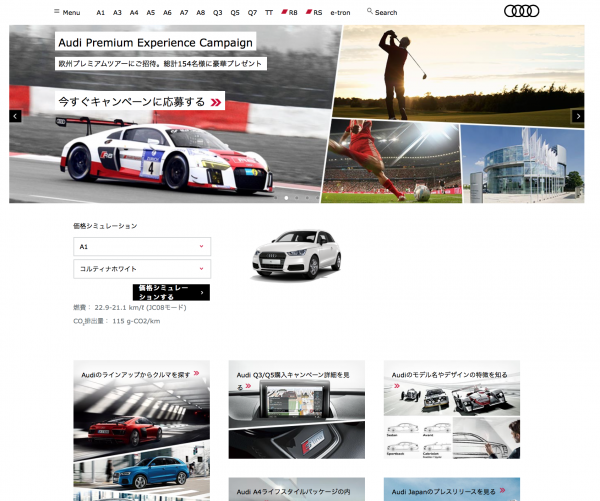
Task: Click red arrows after Q3/Q5 campaign title
Action: pyautogui.click(x=248, y=386)
